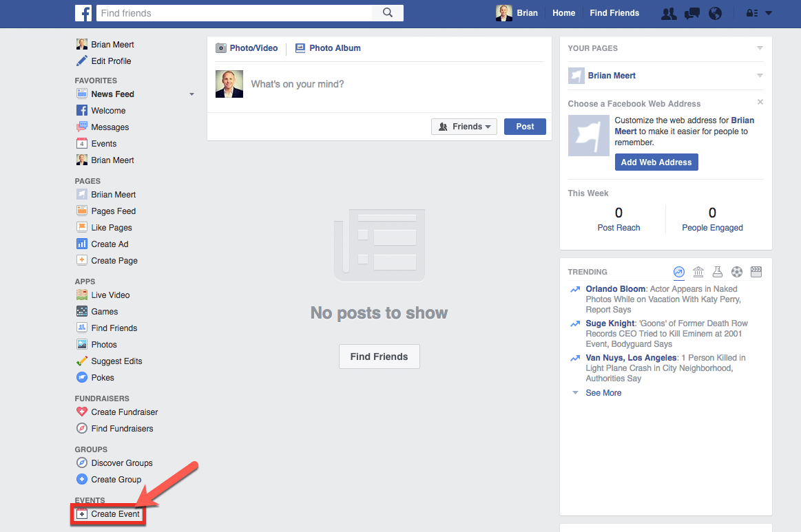Open Welcome in Favorites

[108, 110]
